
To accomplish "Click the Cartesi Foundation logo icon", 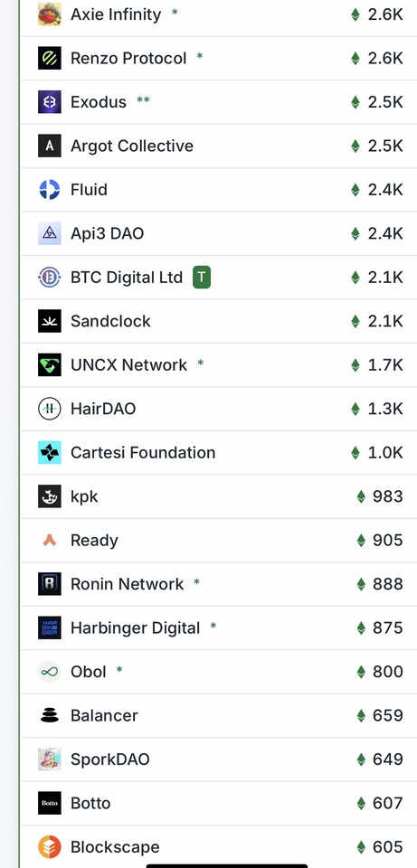I will [x=49, y=452].
